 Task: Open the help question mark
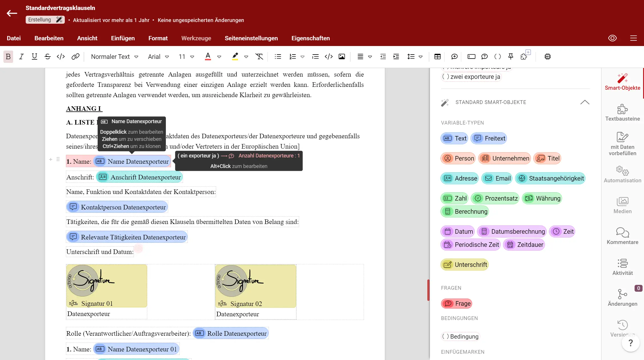click(x=631, y=343)
